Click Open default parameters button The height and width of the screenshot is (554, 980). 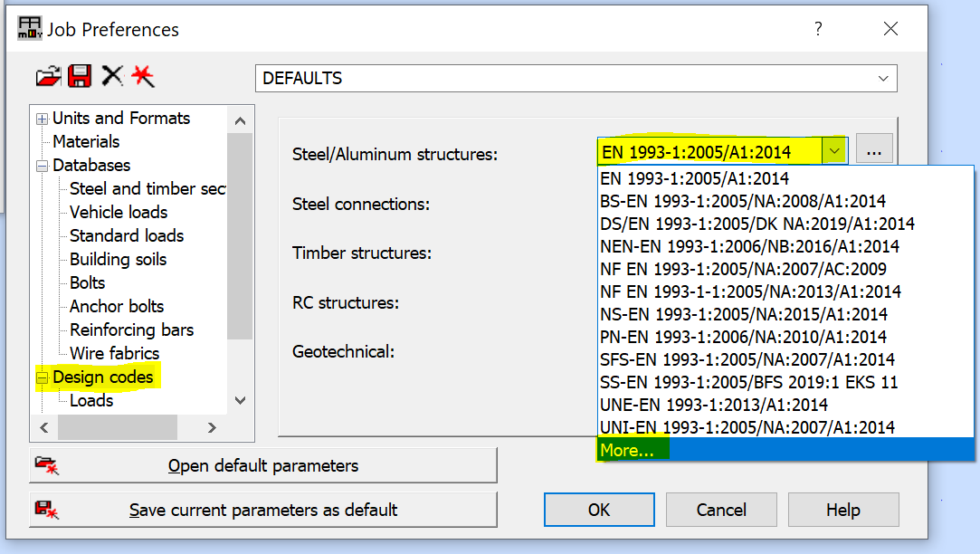(x=263, y=465)
